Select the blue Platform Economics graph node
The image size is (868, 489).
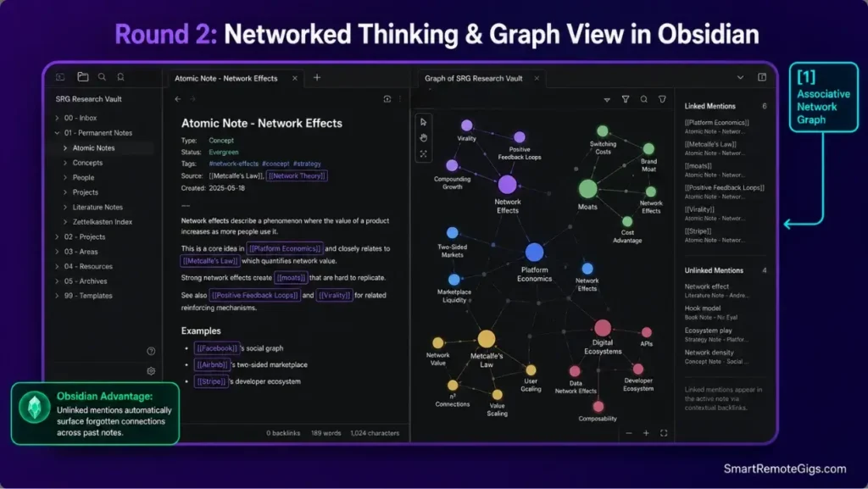point(534,253)
